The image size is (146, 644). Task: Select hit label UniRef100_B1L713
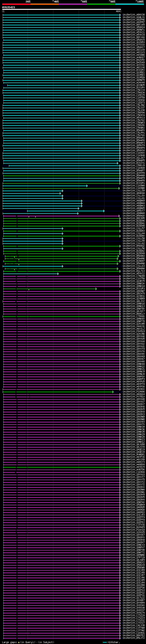[x=134, y=271]
